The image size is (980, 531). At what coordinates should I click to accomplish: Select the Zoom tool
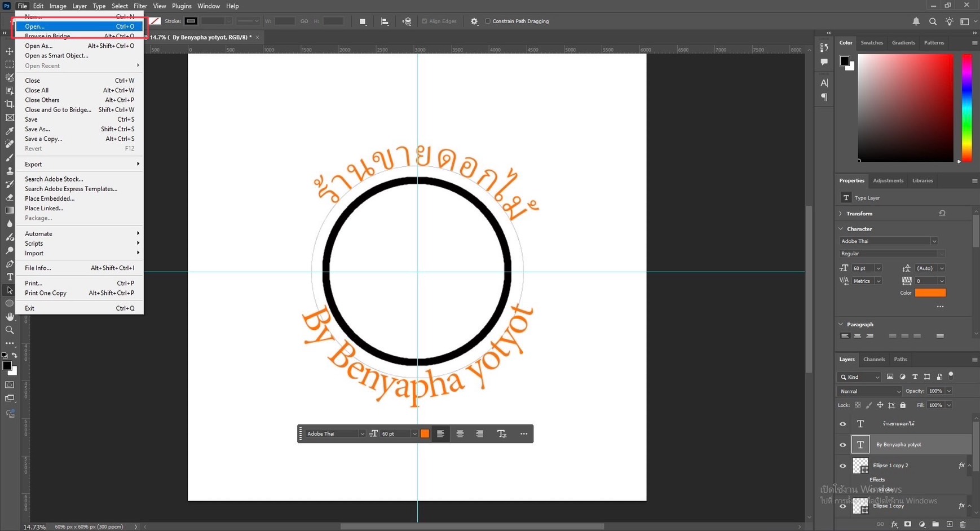tap(10, 330)
